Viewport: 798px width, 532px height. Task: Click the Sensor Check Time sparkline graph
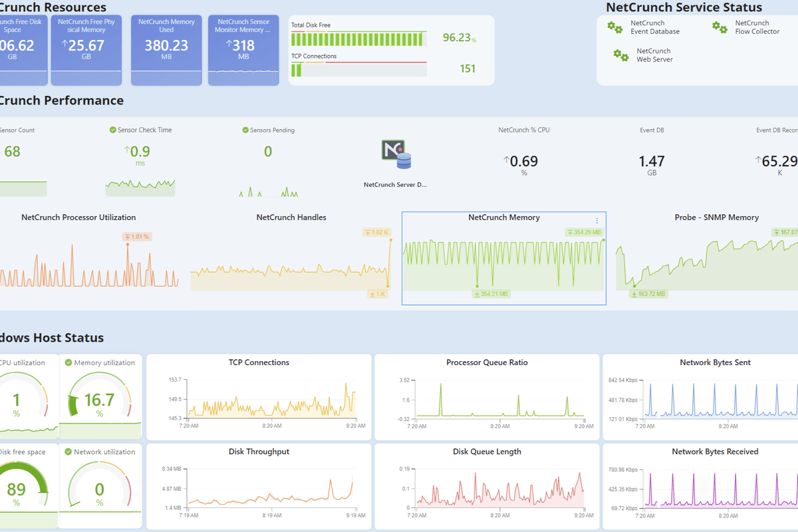[140, 188]
